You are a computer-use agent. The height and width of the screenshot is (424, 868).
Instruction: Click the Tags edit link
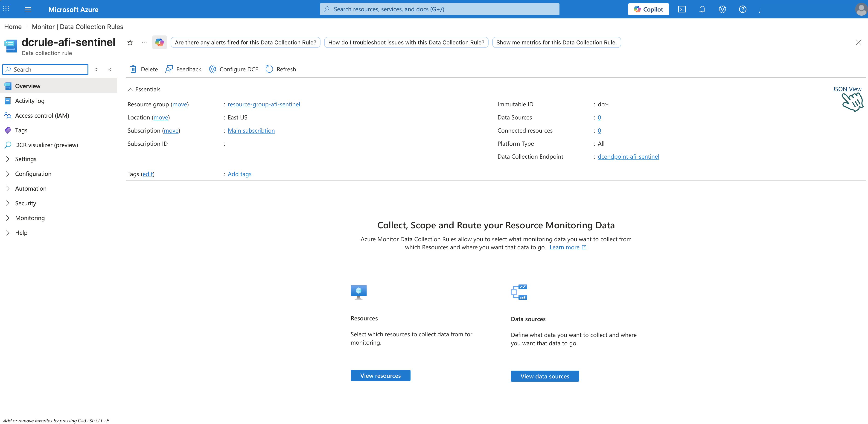pyautogui.click(x=148, y=174)
